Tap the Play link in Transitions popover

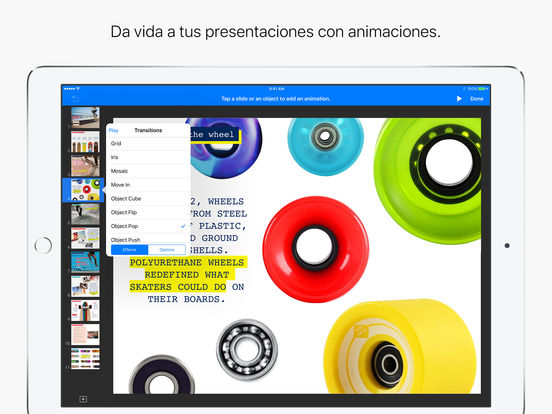[113, 130]
